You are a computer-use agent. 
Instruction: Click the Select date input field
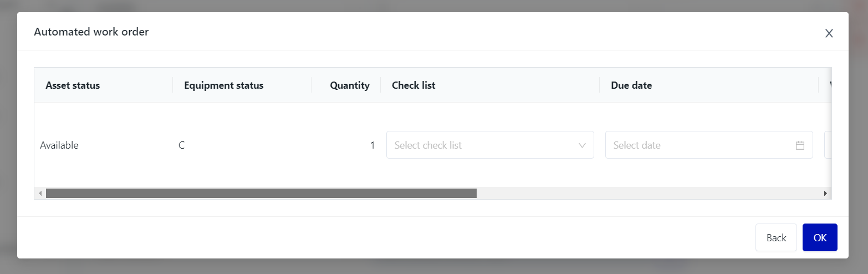tap(701, 145)
